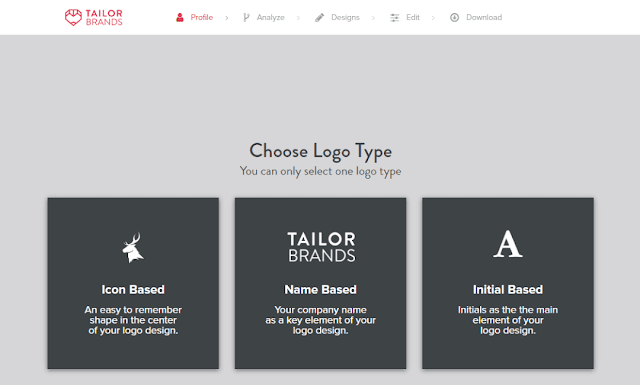Click the Edit sliders icon
Screen dimensions: 640x385
point(394,18)
